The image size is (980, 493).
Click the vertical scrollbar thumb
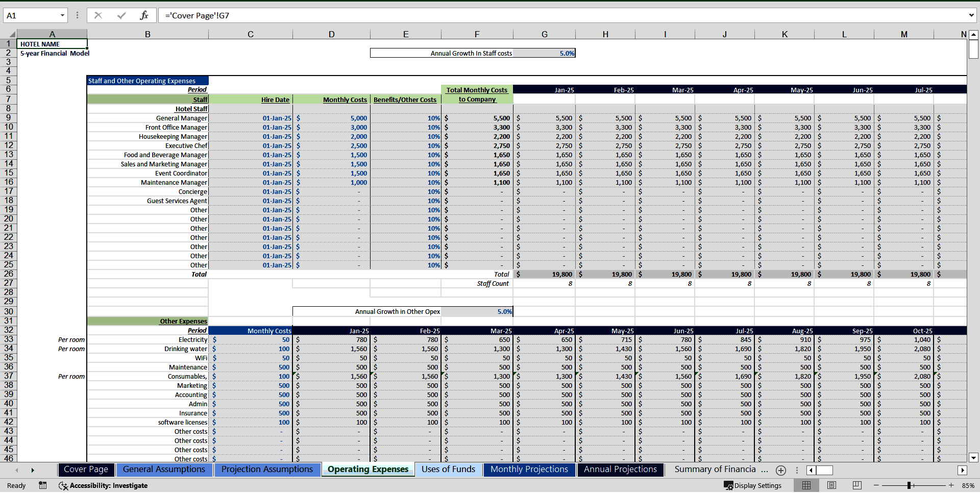973,49
